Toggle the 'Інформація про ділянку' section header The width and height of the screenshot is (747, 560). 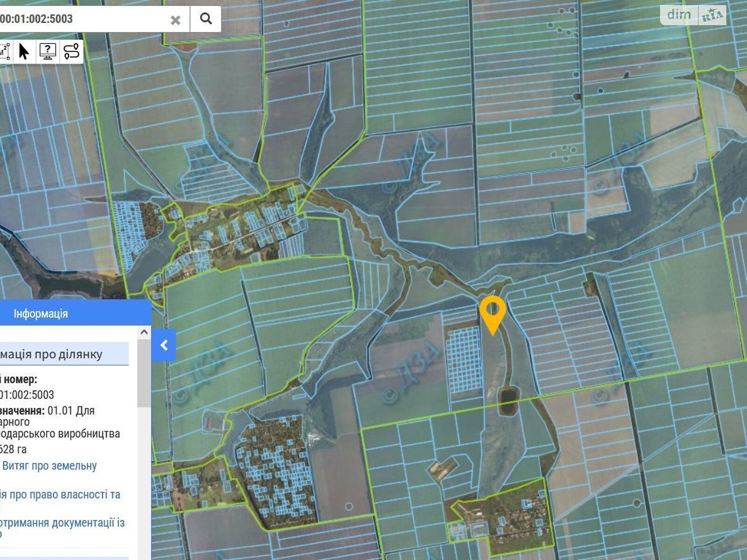(x=63, y=354)
